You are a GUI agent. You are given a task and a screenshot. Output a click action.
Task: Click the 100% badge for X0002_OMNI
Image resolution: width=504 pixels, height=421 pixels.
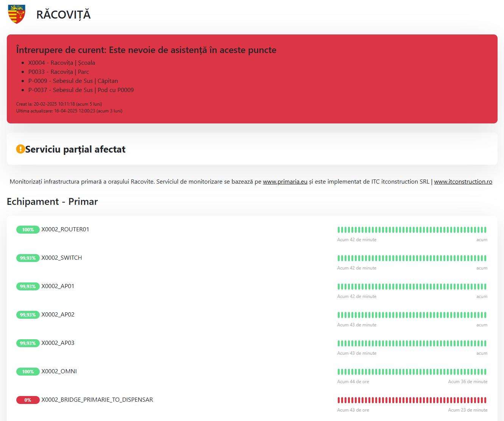[x=28, y=372]
